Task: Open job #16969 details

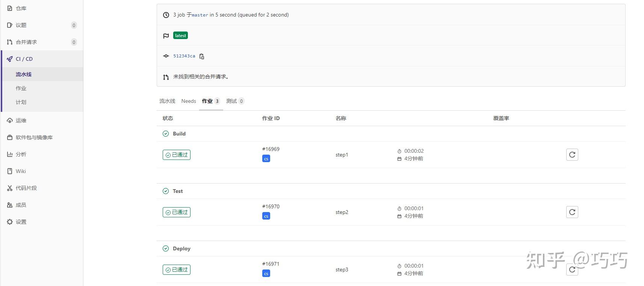Action: point(271,149)
